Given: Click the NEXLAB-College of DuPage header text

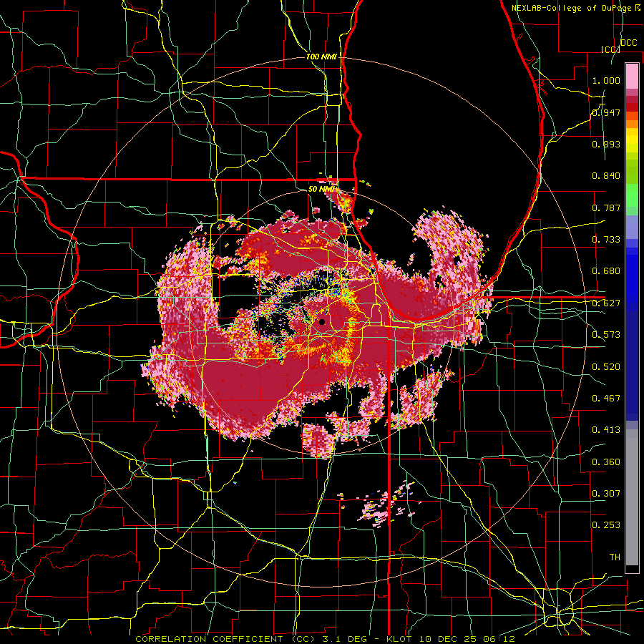Looking at the screenshot, I should point(573,8).
